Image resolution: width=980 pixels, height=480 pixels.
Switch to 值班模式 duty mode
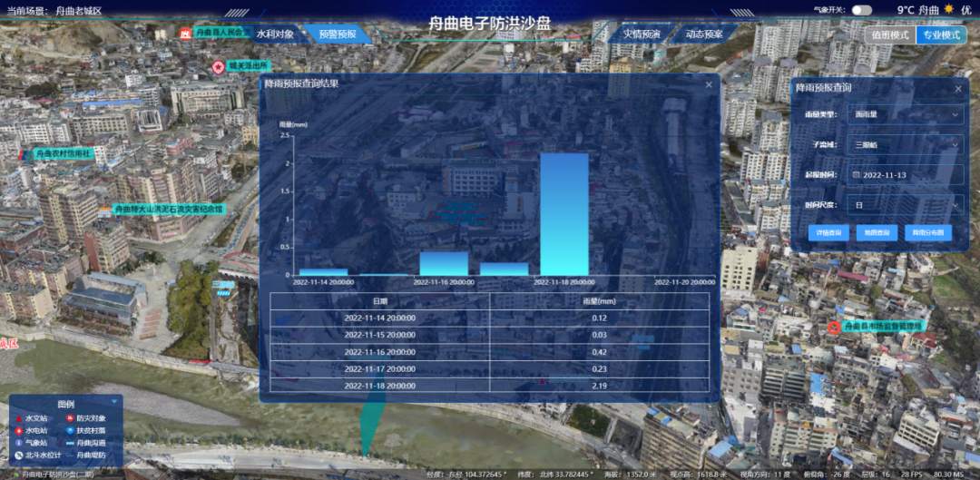pyautogui.click(x=889, y=35)
